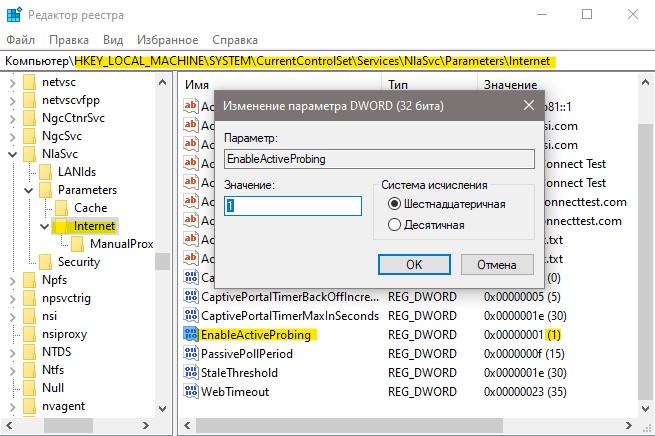This screenshot has height=436, width=655.
Task: Open the Избранное menu
Action: point(168,40)
